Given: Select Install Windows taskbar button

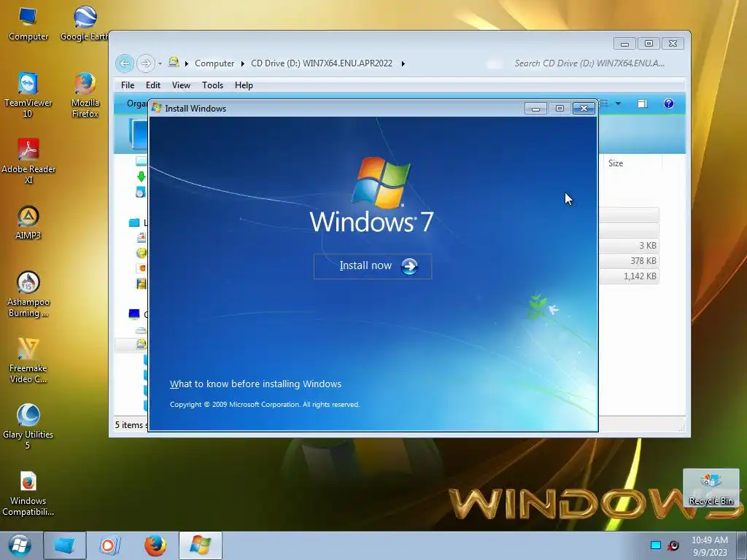Looking at the screenshot, I should click(x=200, y=545).
